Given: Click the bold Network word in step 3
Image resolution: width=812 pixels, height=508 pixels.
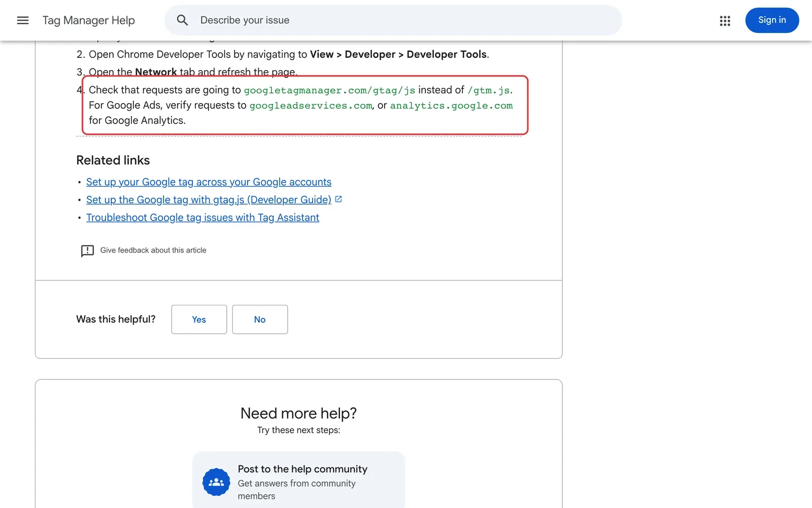Looking at the screenshot, I should (156, 72).
